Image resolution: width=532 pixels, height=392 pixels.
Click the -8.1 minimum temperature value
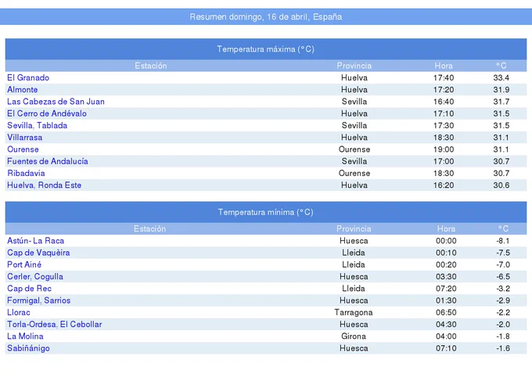coord(503,241)
